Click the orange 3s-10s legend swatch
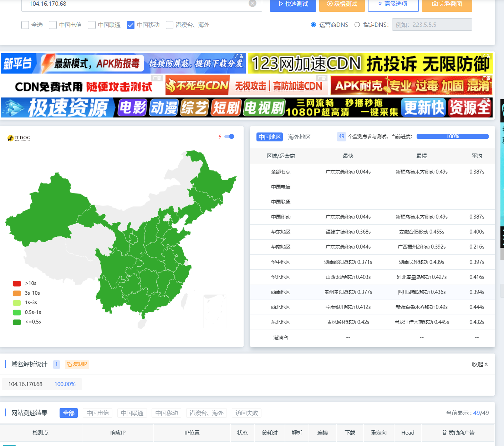This screenshot has height=446, width=504. click(x=17, y=293)
